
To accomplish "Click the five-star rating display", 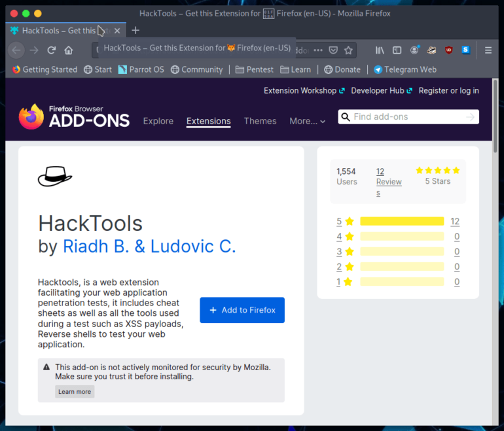I will click(437, 171).
